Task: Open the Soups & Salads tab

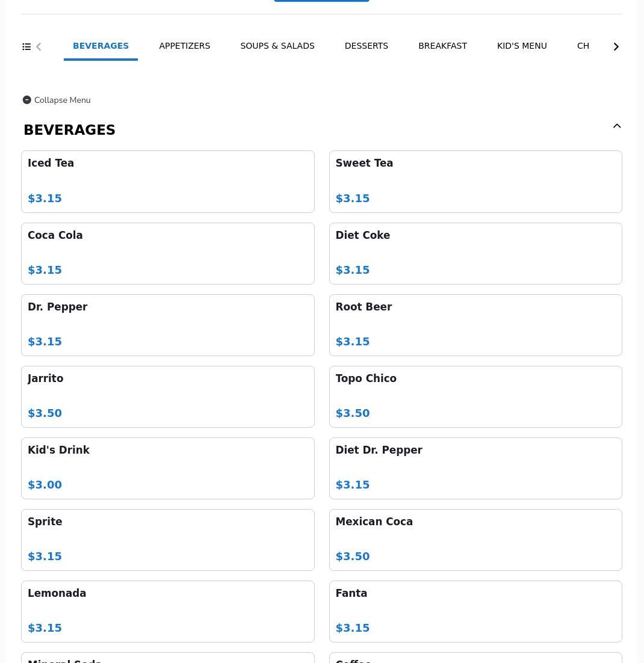Action: pyautogui.click(x=277, y=46)
